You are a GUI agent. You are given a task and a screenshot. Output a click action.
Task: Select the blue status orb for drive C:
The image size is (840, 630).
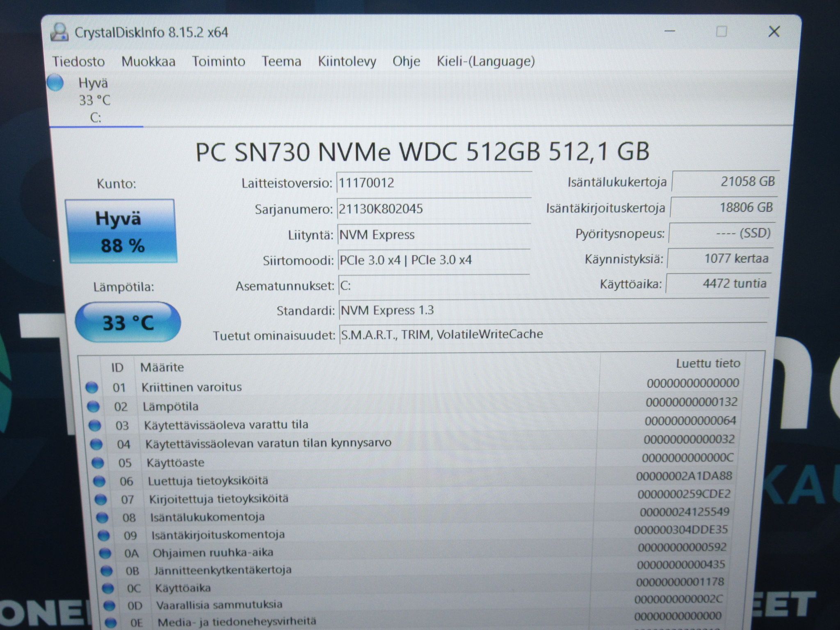55,82
